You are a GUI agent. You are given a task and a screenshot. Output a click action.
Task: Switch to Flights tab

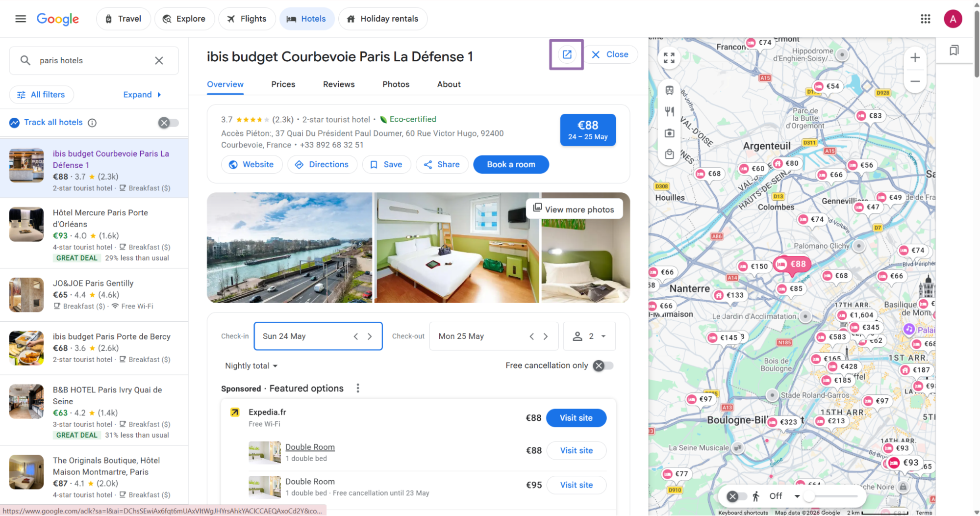(247, 19)
